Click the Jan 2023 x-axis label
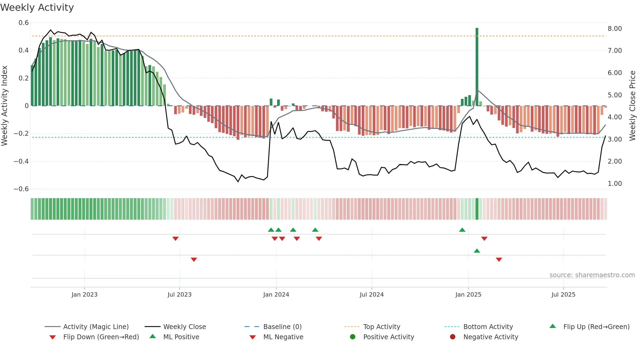Screen dimensions: 644x362 [x=85, y=294]
